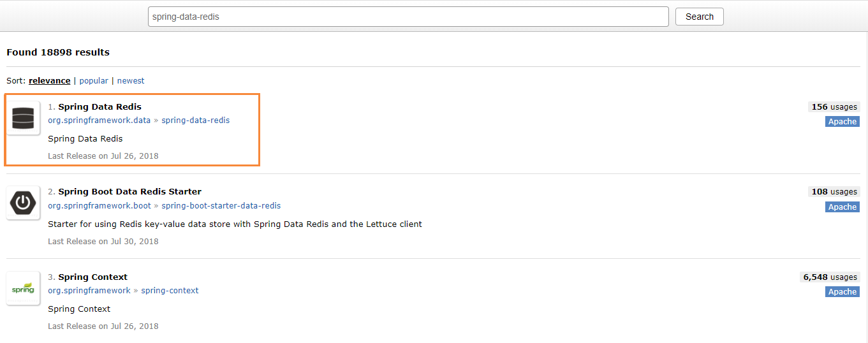
Task: Open the spring-boot-starter-data-redis artifact link
Action: (x=221, y=205)
